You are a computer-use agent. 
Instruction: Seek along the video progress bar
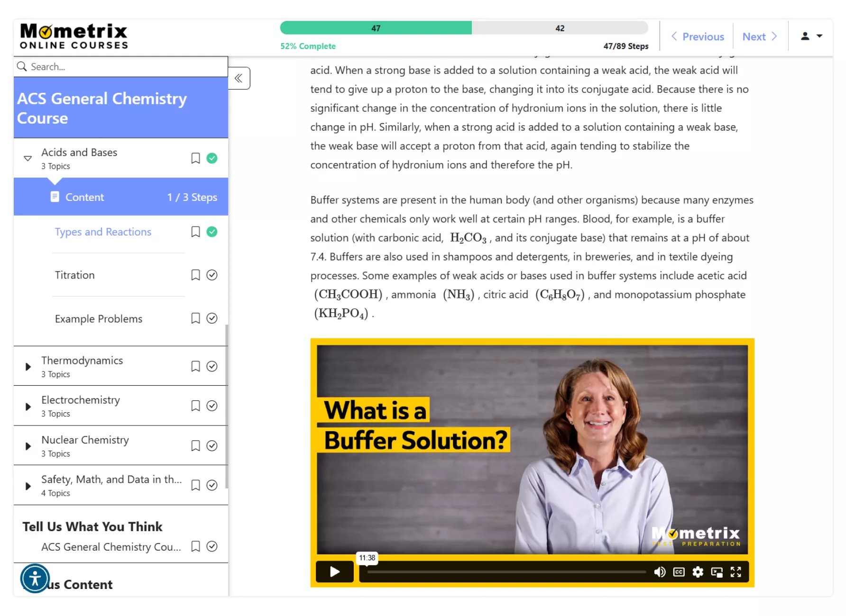506,572
